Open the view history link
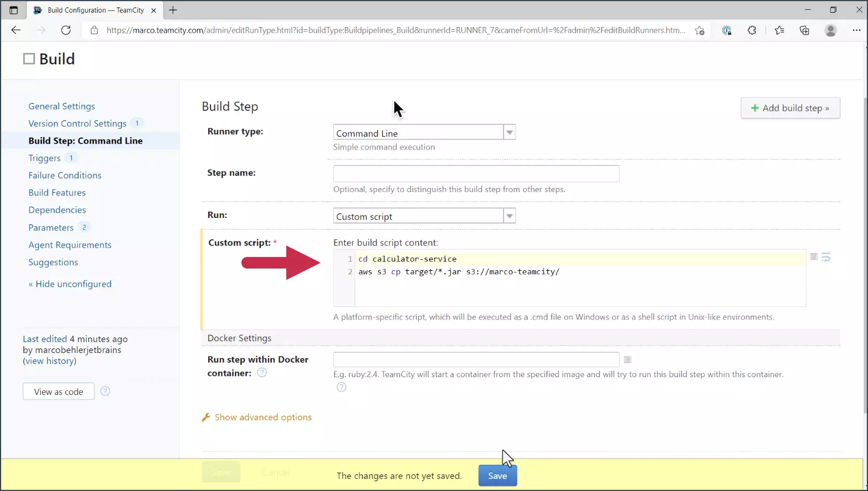 pyautogui.click(x=49, y=361)
